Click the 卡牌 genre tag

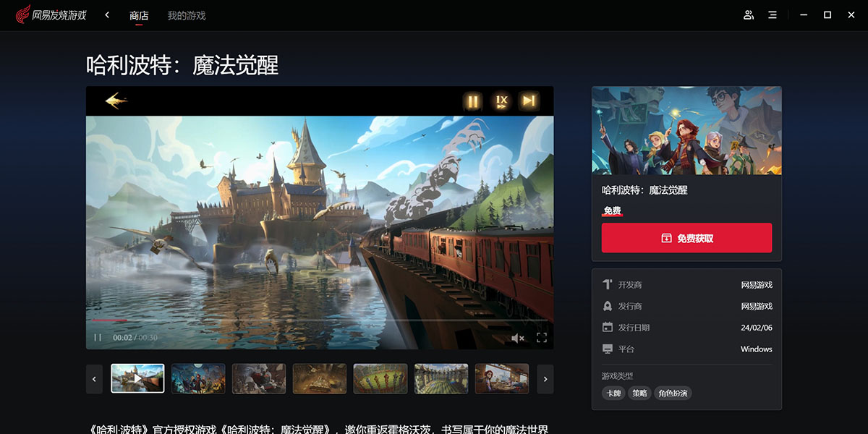point(613,393)
